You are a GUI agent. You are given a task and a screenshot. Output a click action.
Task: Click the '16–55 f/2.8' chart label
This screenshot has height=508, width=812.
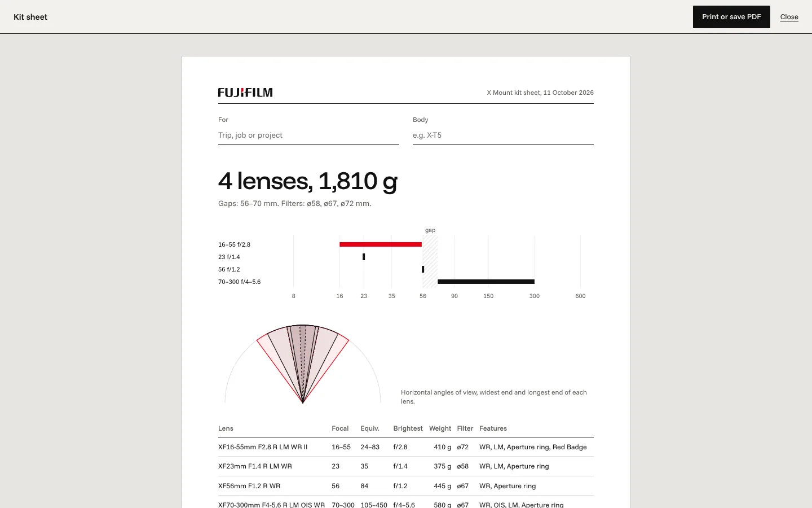[x=234, y=244]
